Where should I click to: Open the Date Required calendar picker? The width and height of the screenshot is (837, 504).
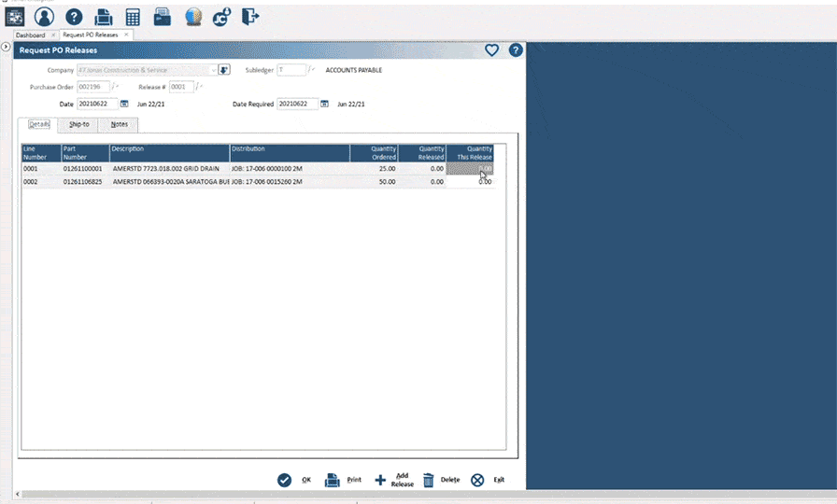coord(324,104)
